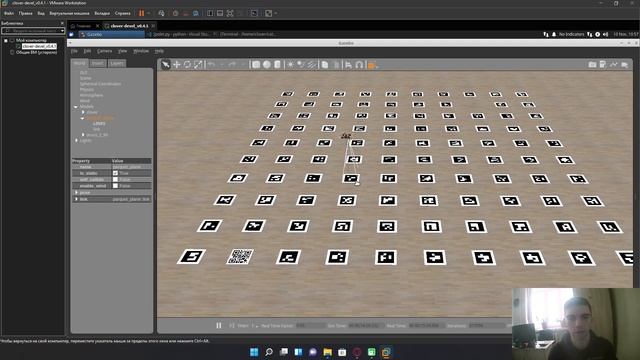Click VMware's send Ctrl+Alt+Del icon
The image size is (640, 360).
tap(161, 13)
